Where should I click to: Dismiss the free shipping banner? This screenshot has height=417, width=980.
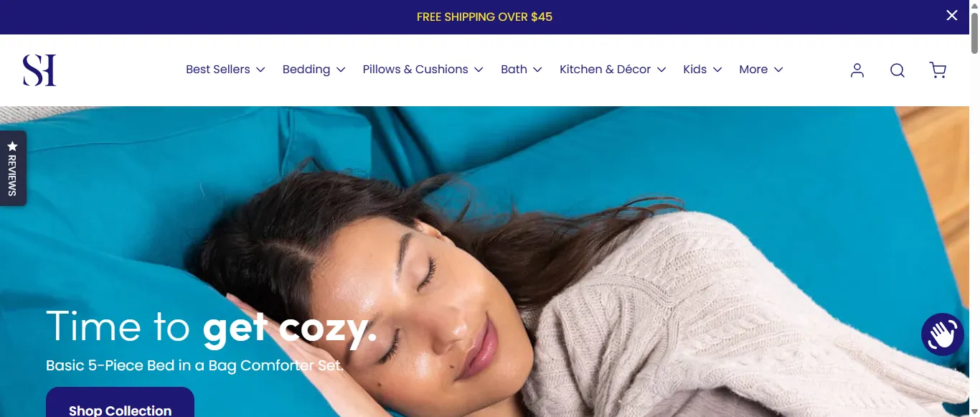952,15
